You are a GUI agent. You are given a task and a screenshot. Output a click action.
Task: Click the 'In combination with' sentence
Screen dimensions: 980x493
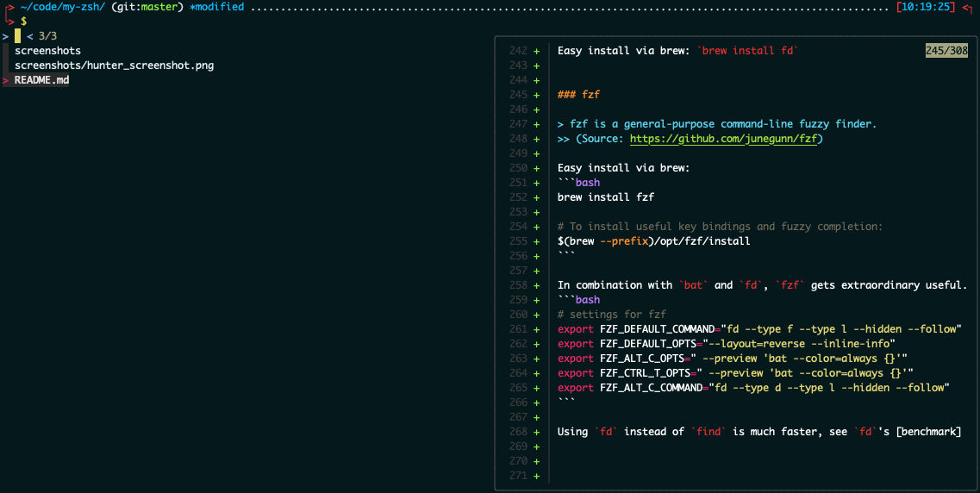pos(762,285)
